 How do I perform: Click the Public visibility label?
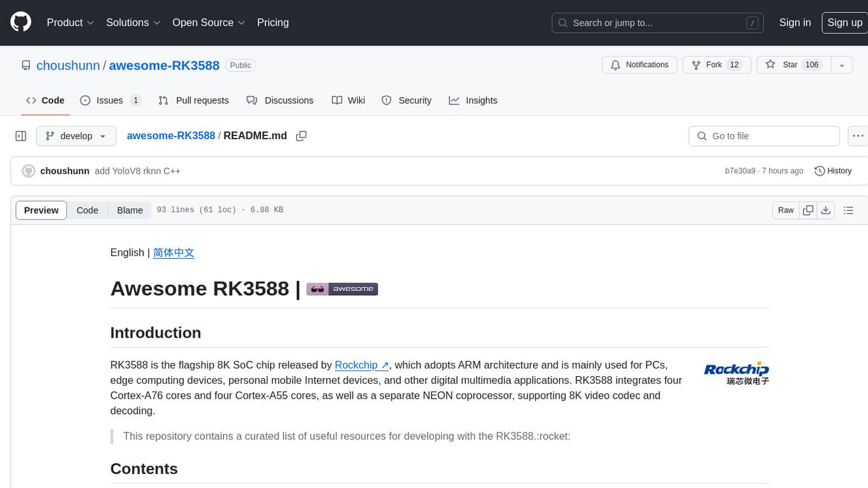pyautogui.click(x=241, y=65)
